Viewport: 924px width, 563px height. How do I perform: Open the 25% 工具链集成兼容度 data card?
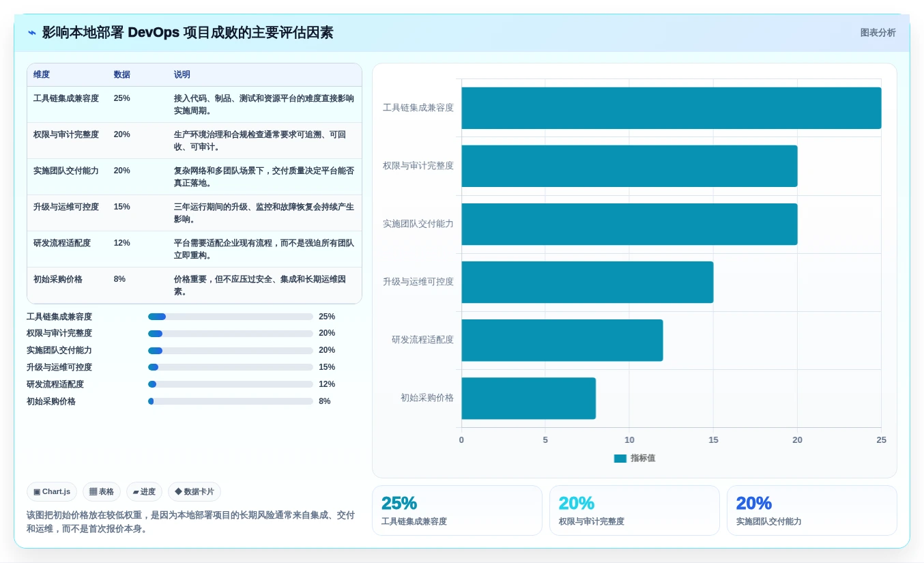point(457,510)
